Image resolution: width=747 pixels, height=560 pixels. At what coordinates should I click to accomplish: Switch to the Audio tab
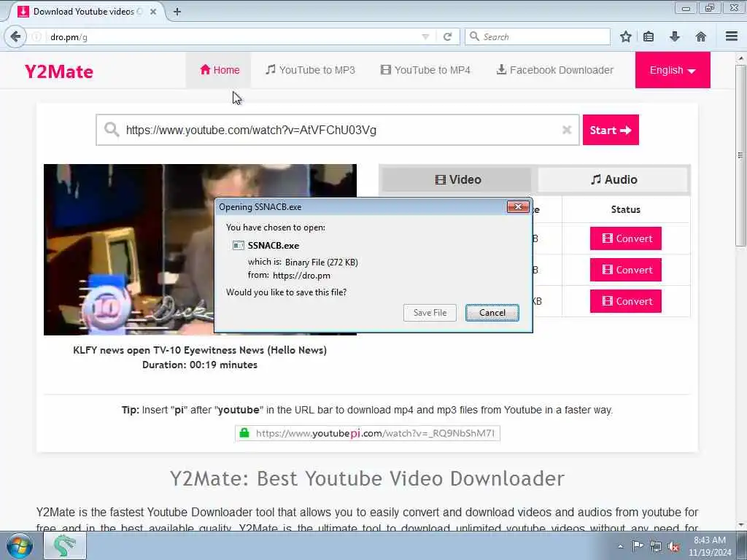point(614,179)
